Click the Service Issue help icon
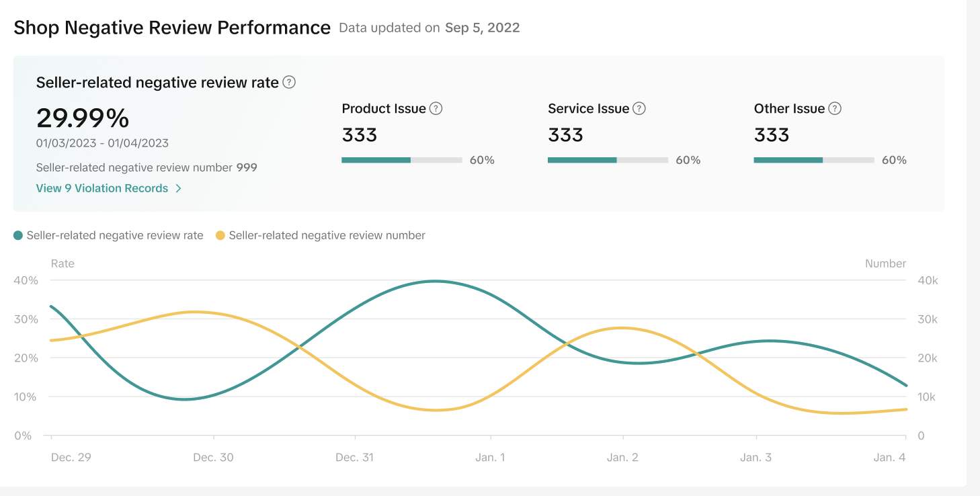Viewport: 980px width, 496px height. (639, 109)
